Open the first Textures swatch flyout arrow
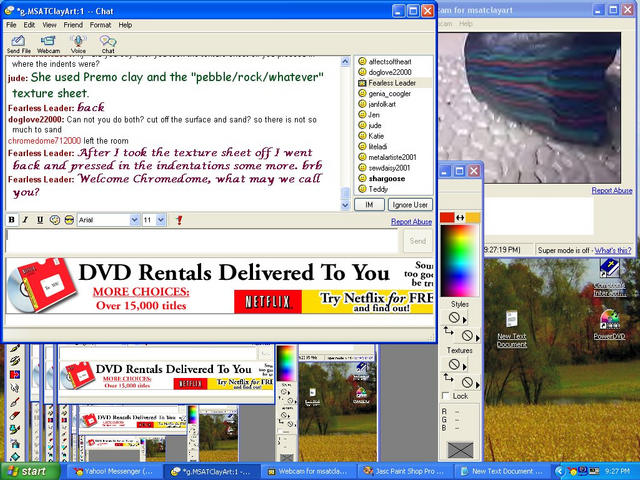Screen dimensions: 640x480 (x=464, y=366)
